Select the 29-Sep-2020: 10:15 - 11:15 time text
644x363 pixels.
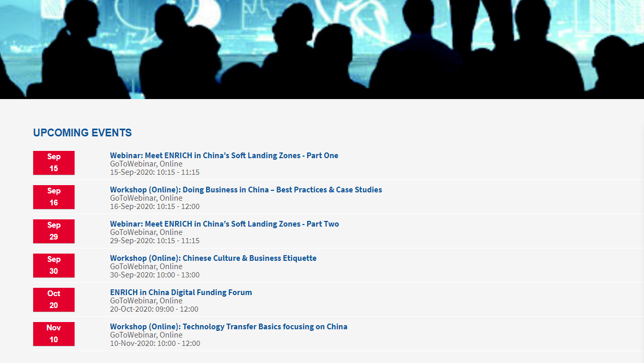point(154,241)
